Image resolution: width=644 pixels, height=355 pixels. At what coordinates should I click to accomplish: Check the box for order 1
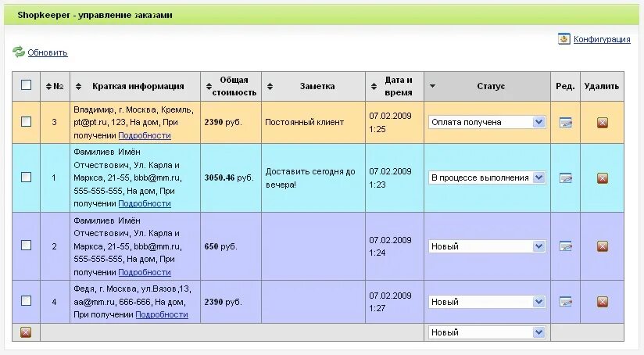[x=26, y=177]
